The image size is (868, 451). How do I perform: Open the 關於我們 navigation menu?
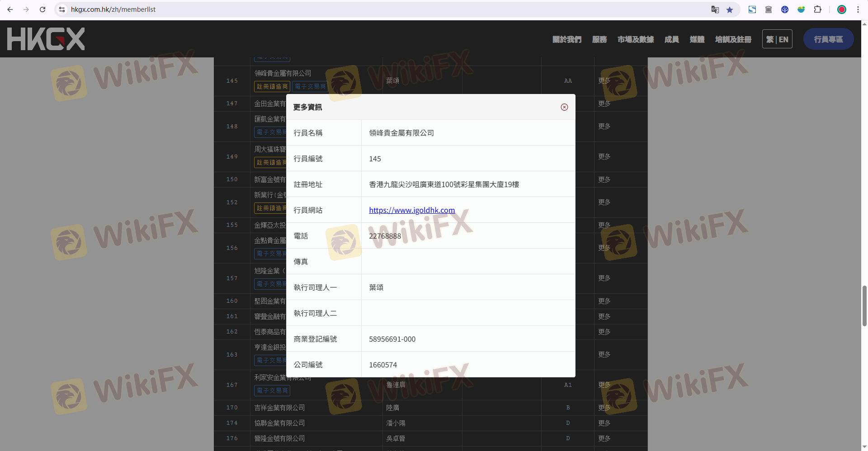(566, 39)
